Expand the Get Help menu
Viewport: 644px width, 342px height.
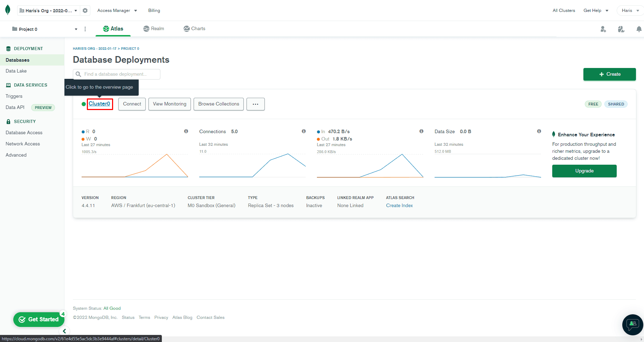pyautogui.click(x=596, y=11)
